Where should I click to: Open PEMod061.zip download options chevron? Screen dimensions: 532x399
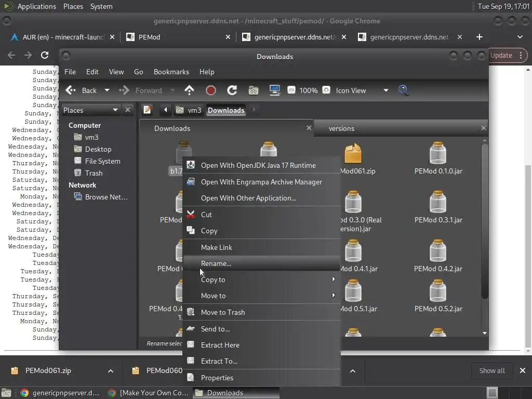(x=110, y=371)
